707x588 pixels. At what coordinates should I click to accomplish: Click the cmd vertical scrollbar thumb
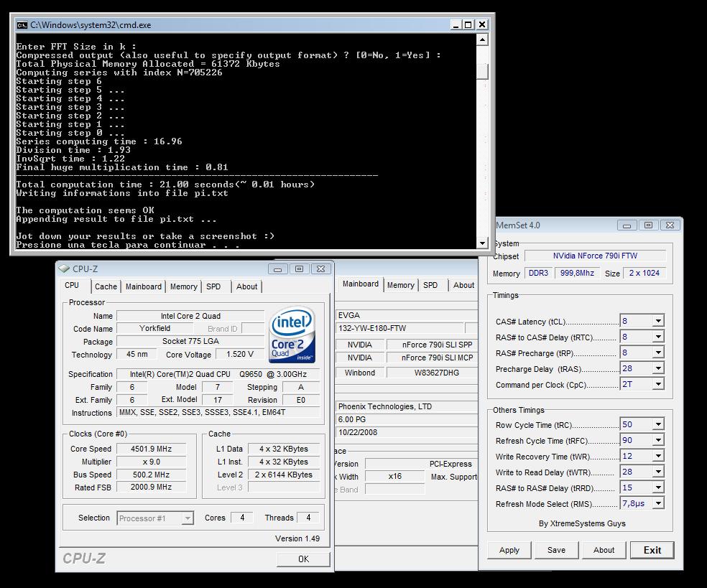pos(482,72)
